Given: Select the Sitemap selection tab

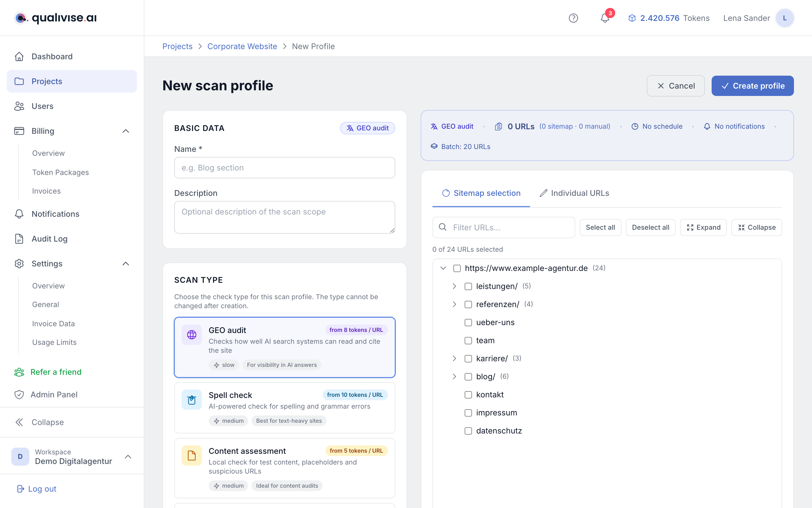Looking at the screenshot, I should [x=481, y=193].
